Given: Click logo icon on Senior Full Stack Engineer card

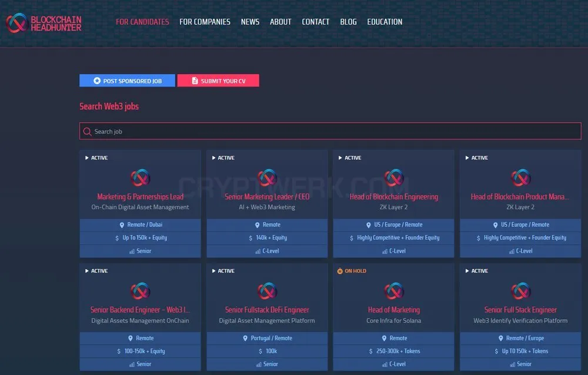Looking at the screenshot, I should coord(520,291).
